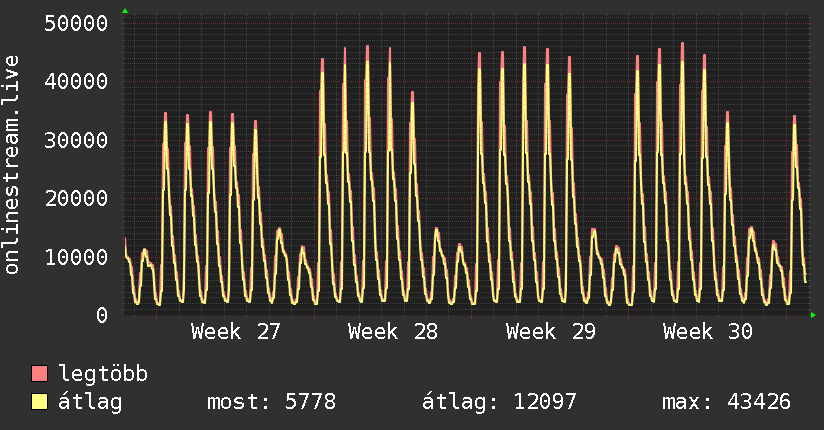Image resolution: width=824 pixels, height=430 pixels.
Task: Click the max: 43426 statistic
Action: tap(726, 402)
